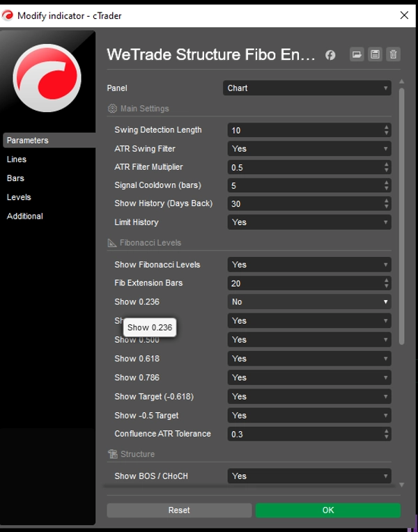The height and width of the screenshot is (532, 418).
Task: Click the save parameters floppy disk icon
Action: tap(376, 54)
